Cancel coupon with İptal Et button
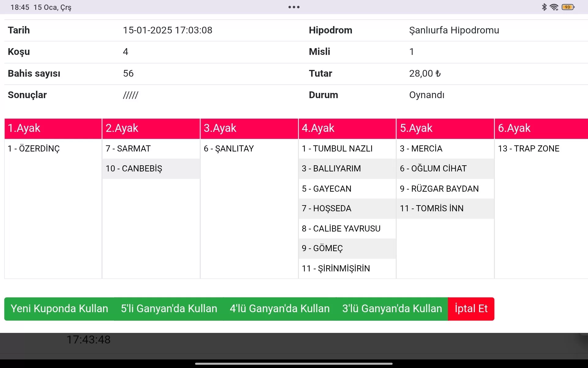The image size is (588, 368). click(471, 309)
